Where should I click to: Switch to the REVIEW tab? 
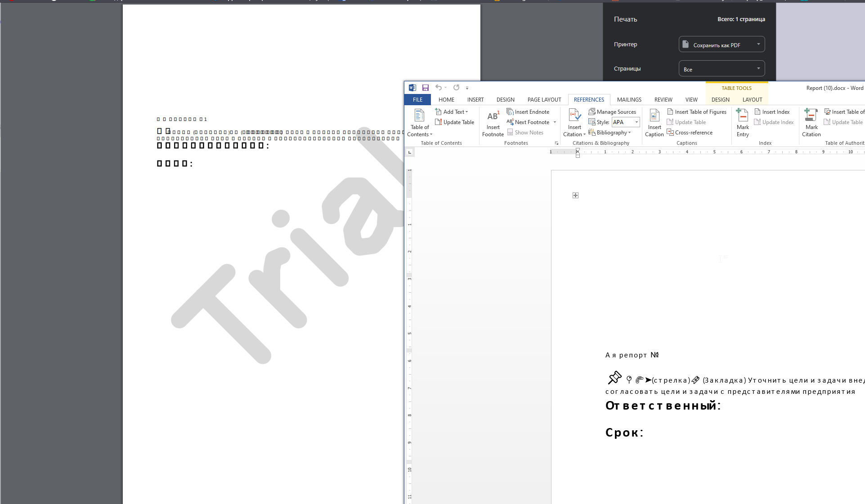663,100
